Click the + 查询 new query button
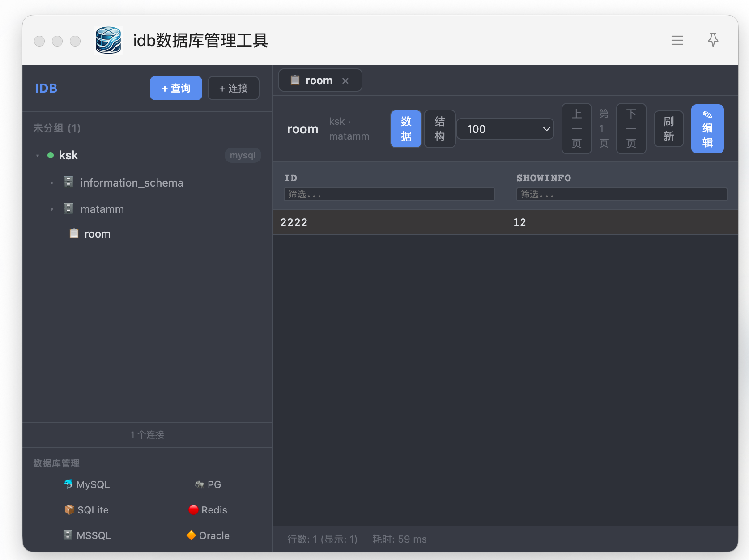 tap(176, 88)
